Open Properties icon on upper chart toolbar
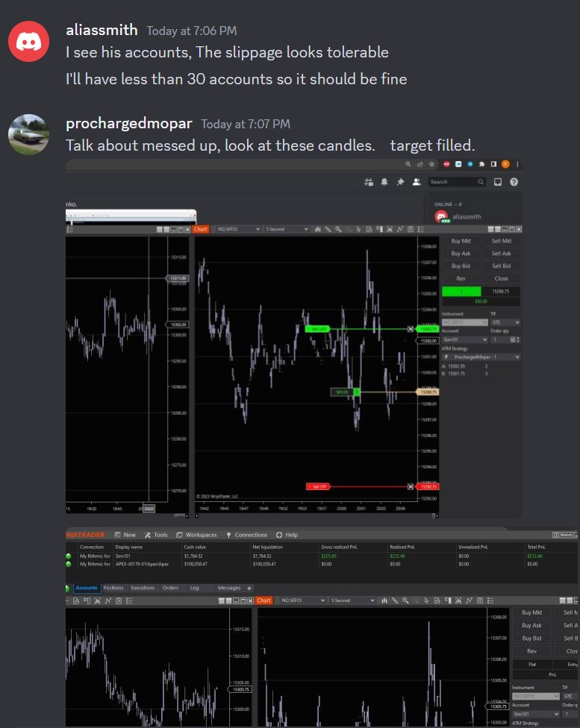The width and height of the screenshot is (580, 728). click(411, 229)
